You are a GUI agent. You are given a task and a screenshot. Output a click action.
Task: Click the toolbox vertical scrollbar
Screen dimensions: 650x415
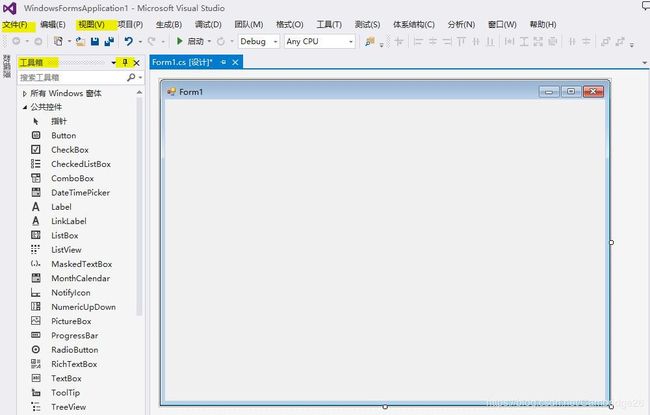(x=139, y=207)
